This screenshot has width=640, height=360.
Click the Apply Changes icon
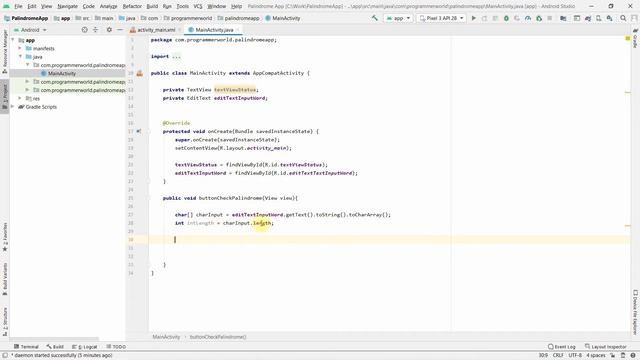[484, 18]
